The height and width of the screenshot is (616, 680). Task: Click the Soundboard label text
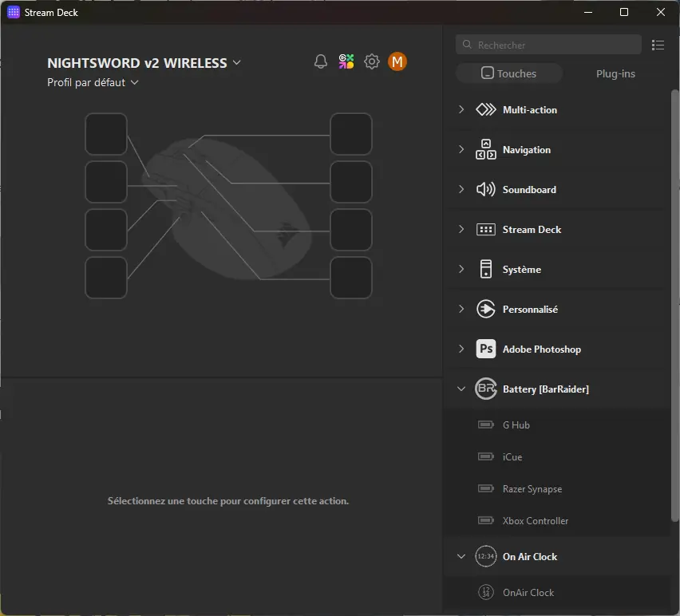click(x=529, y=189)
